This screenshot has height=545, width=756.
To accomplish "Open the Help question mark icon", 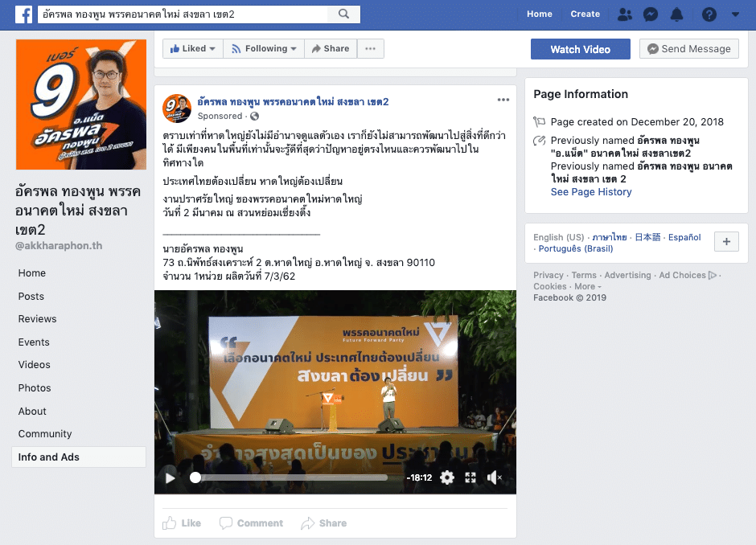I will pos(709,14).
